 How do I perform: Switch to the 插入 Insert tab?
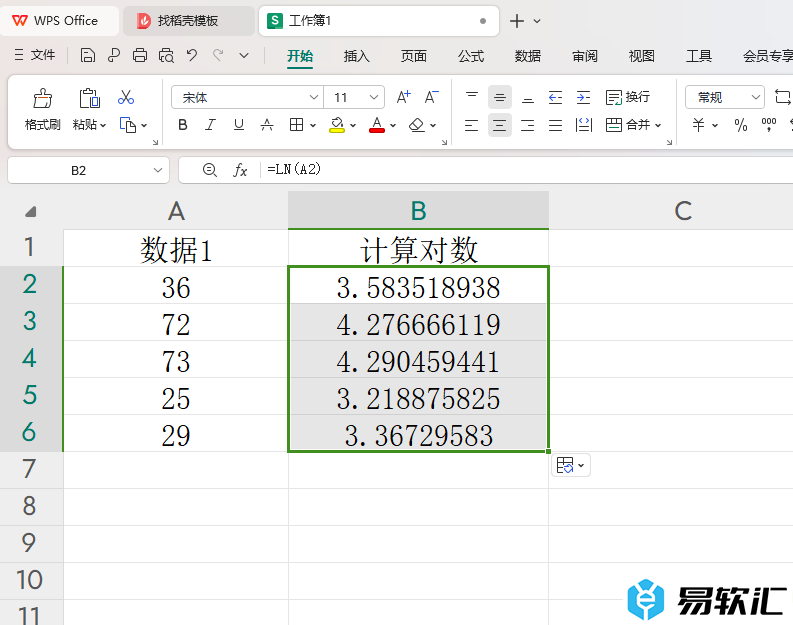click(357, 56)
